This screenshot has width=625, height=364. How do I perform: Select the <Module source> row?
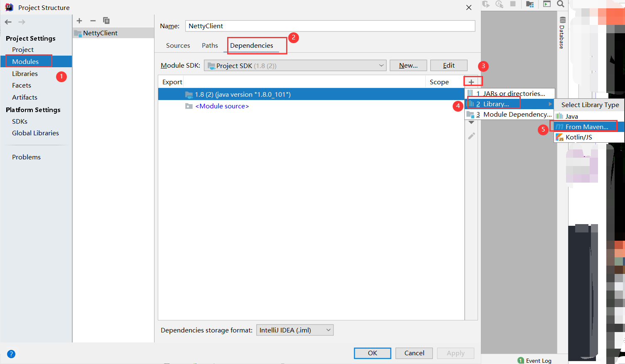tap(311, 106)
